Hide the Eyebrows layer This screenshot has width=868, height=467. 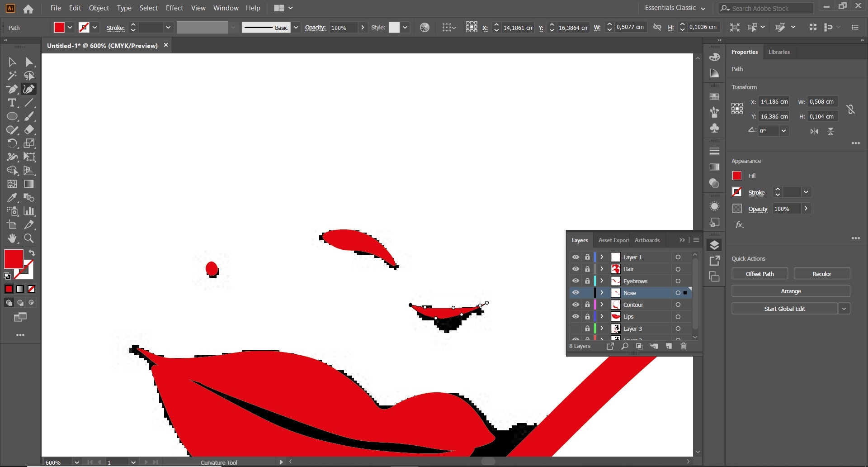click(576, 281)
